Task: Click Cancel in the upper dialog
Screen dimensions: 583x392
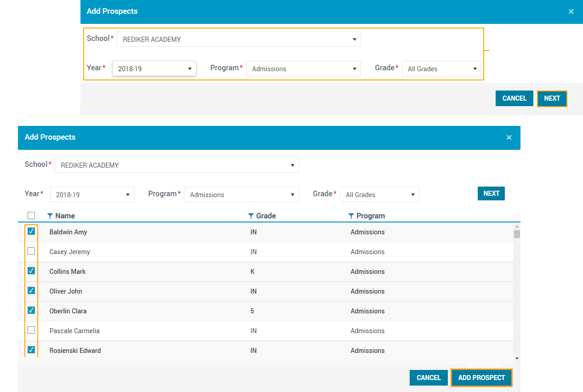Action: [514, 98]
